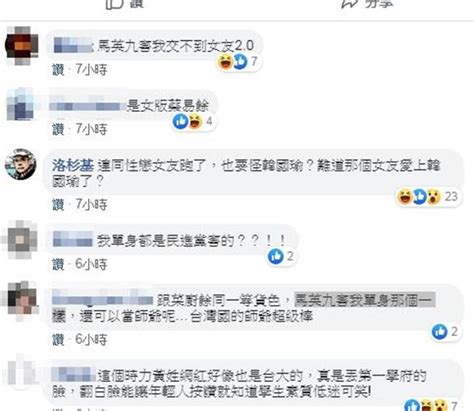Like the 女版蔡易餘 comment
The width and height of the screenshot is (474, 411).
58,129
